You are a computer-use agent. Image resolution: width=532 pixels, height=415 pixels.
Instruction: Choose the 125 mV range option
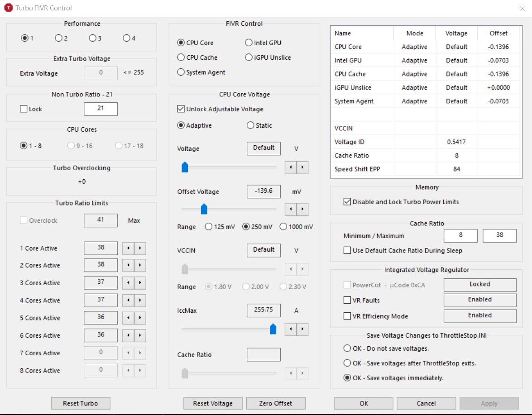[209, 227]
